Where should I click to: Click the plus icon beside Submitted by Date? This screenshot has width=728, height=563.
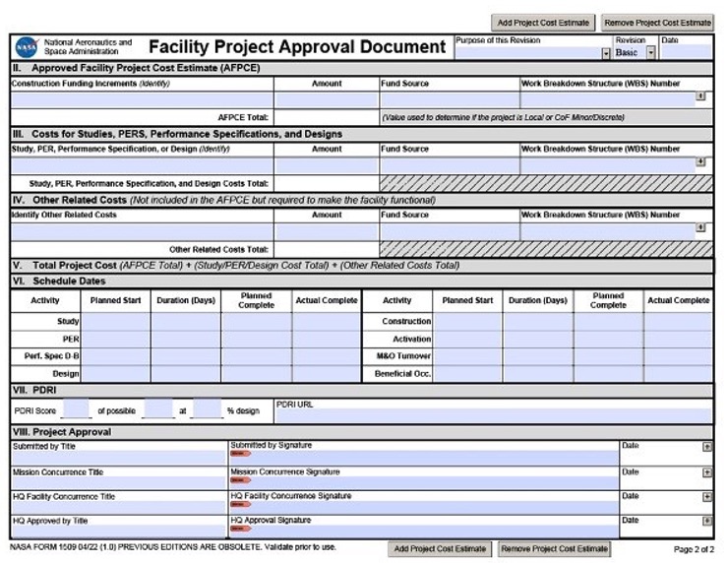[x=706, y=447]
